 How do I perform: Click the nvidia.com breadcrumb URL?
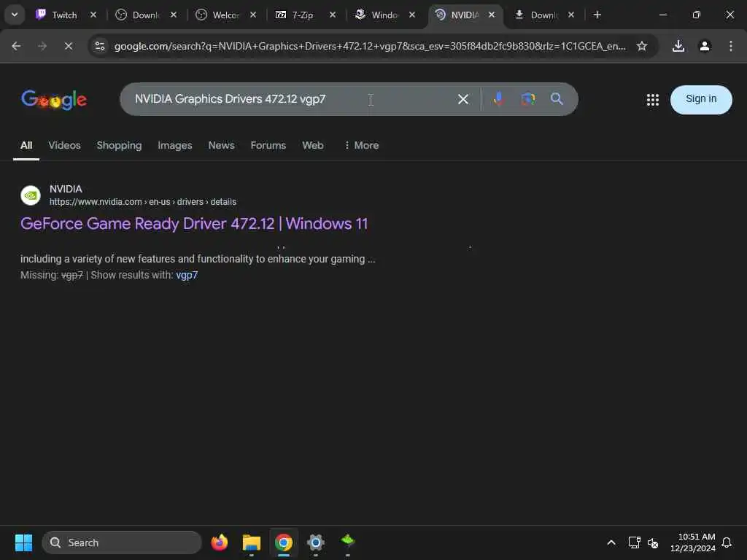click(143, 202)
